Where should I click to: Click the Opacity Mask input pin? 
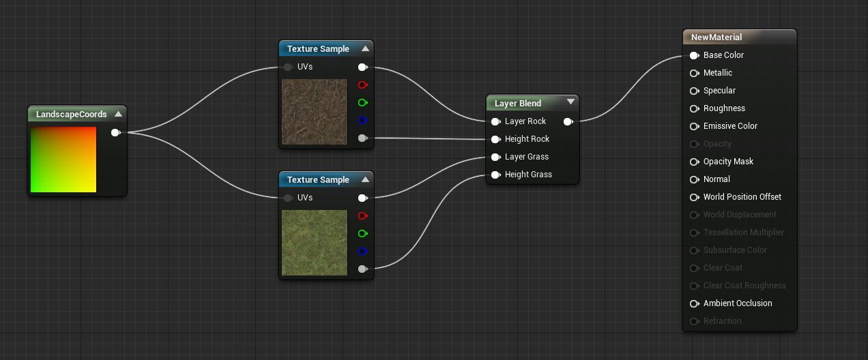point(695,162)
